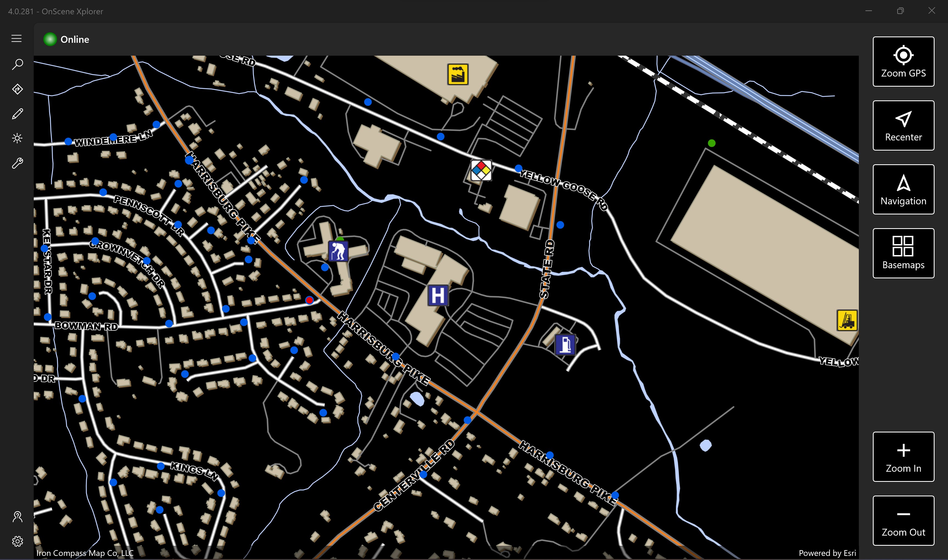Open the settings gear icon
This screenshot has height=560, width=948.
click(x=17, y=542)
